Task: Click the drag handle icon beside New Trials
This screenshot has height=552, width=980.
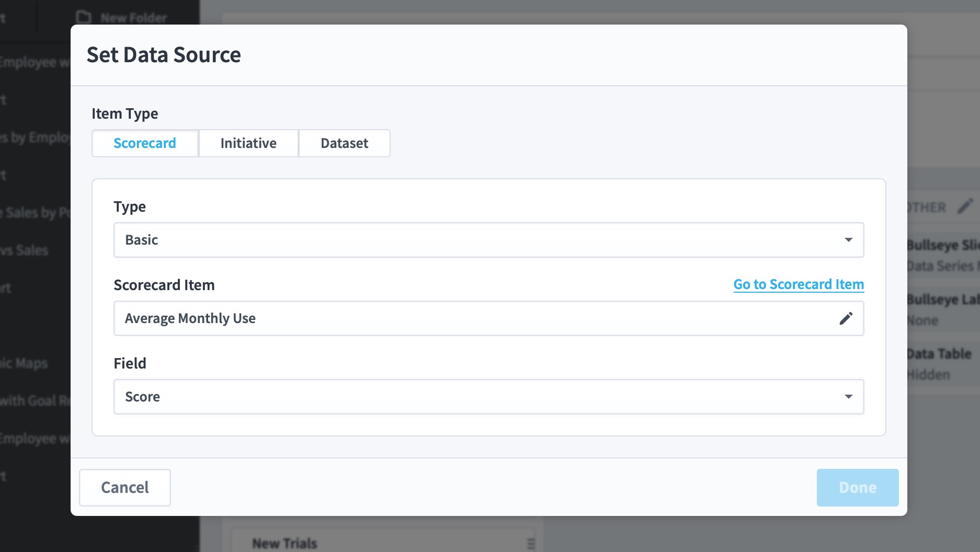Action: pos(531,544)
